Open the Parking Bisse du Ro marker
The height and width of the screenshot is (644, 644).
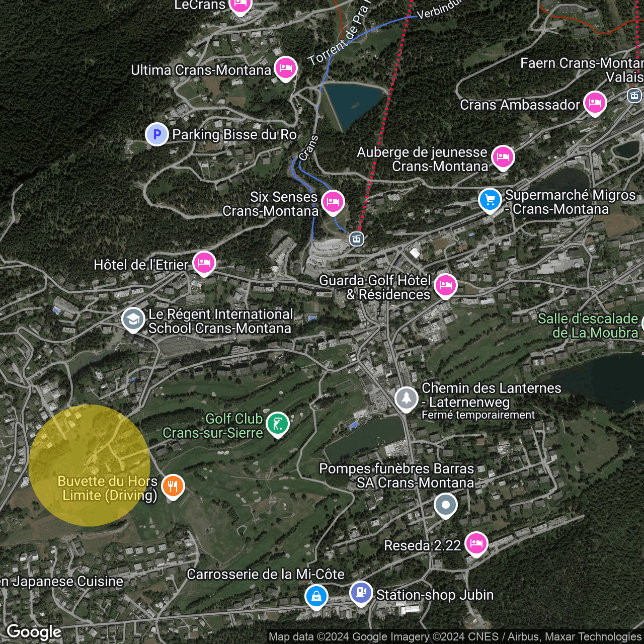pyautogui.click(x=156, y=134)
